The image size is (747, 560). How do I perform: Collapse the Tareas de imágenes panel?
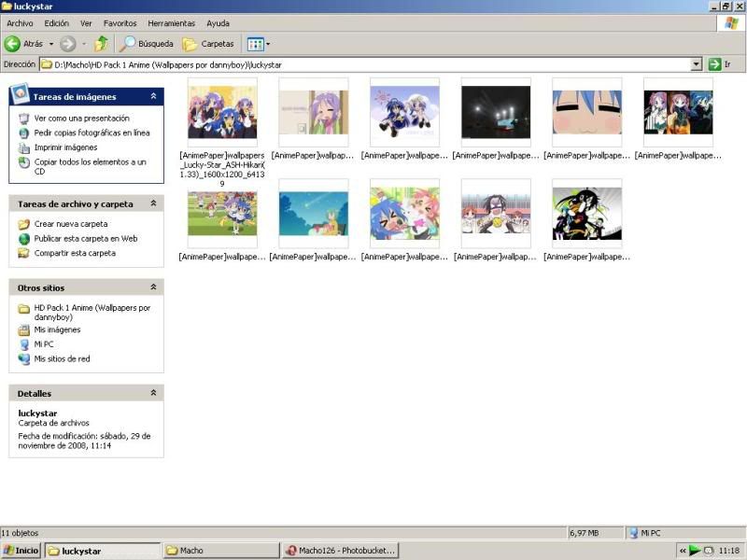point(153,96)
